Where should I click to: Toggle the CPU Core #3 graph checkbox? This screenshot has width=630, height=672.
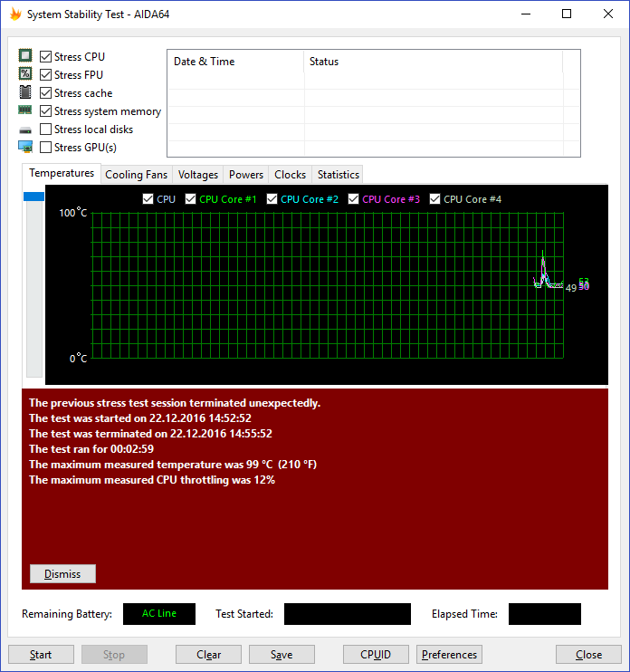coord(353,199)
